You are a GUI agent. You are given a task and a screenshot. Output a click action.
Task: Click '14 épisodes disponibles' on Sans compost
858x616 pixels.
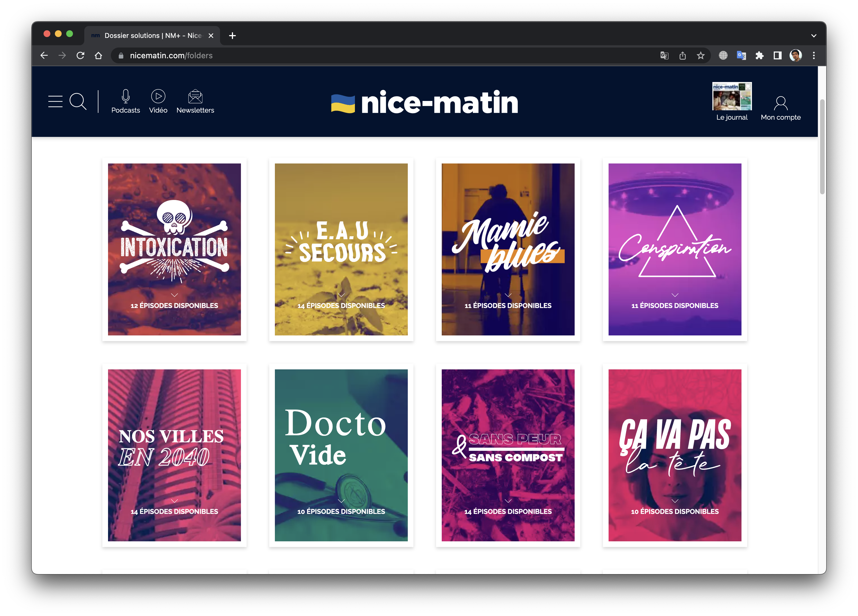(508, 511)
